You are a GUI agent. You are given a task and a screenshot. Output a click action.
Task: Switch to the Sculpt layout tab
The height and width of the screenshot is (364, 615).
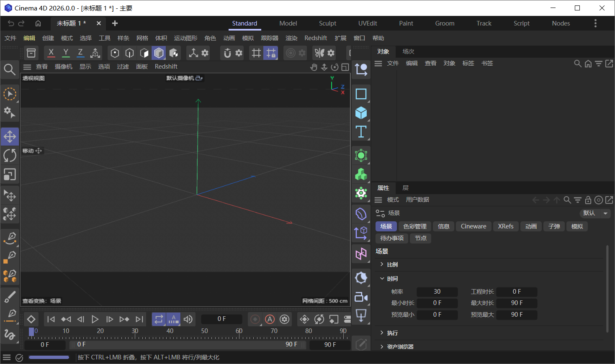[327, 23]
